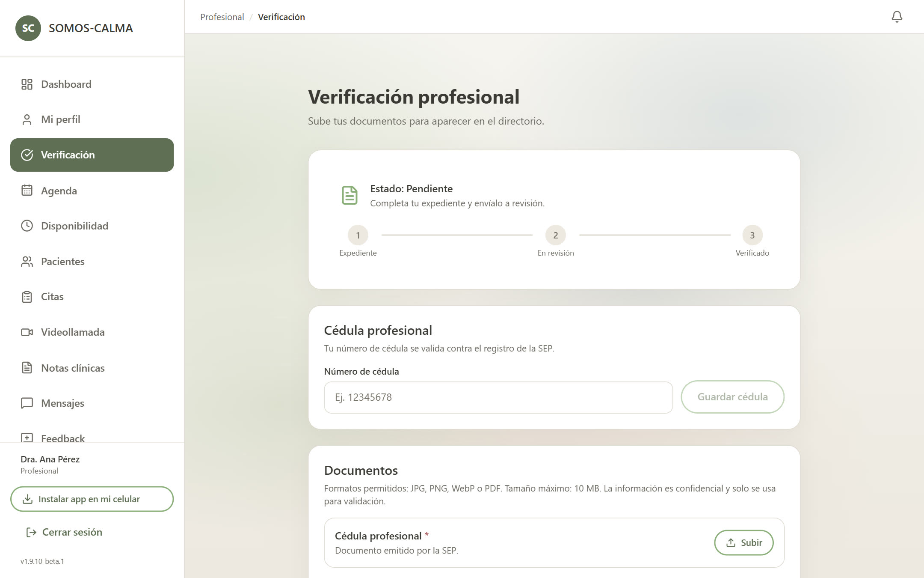Open Dashboard from the sidebar
The width and height of the screenshot is (924, 578).
92,84
